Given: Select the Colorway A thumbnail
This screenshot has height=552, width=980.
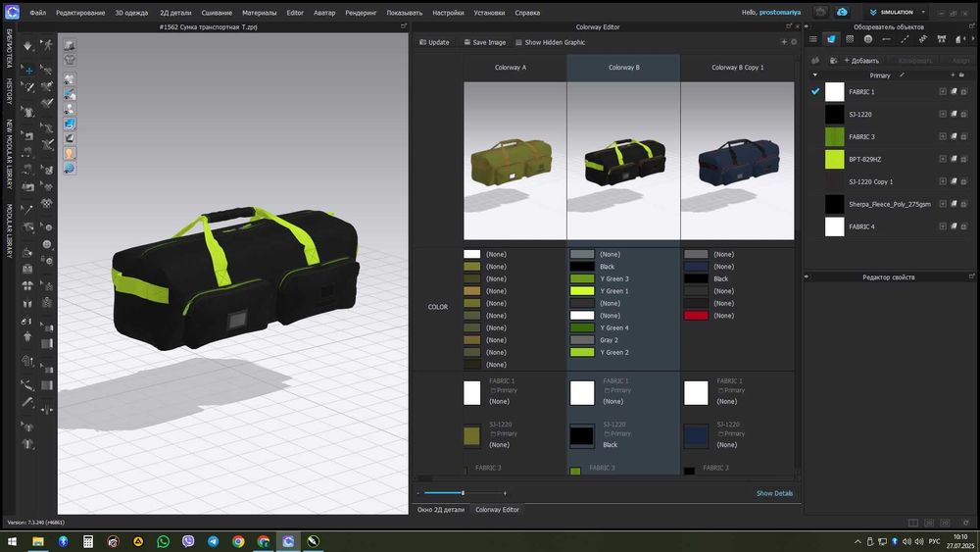Looking at the screenshot, I should [x=515, y=162].
